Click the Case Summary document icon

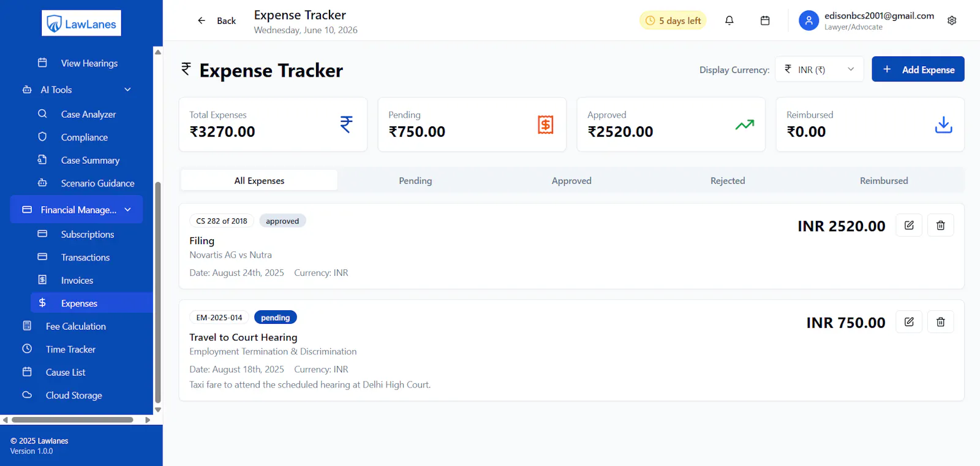pos(42,159)
